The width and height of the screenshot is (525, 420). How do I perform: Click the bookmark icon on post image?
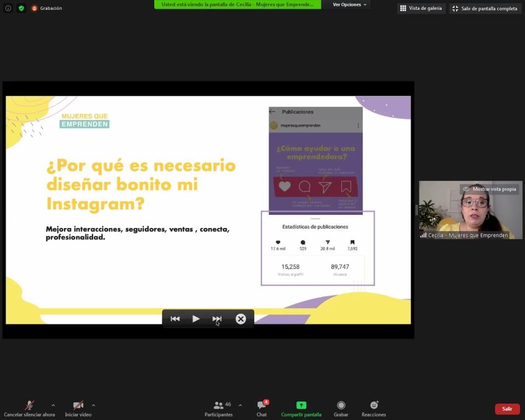pos(346,186)
